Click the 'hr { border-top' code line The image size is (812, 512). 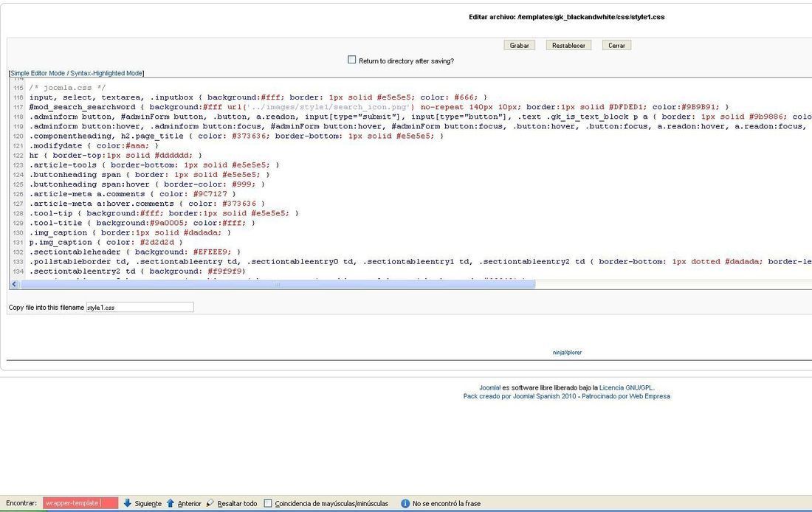tap(115, 156)
